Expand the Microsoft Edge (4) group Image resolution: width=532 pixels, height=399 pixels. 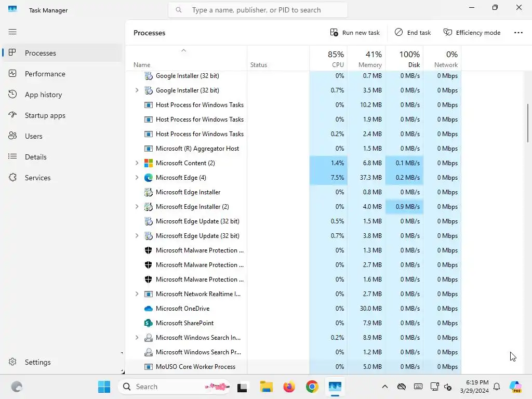tap(137, 178)
